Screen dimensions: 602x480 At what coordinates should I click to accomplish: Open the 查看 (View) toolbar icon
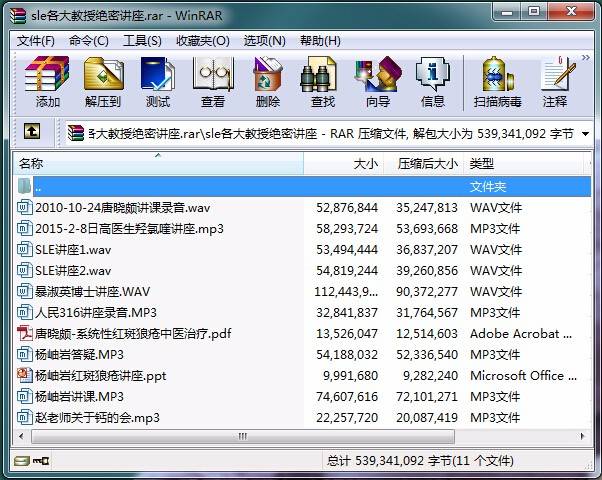(x=212, y=81)
